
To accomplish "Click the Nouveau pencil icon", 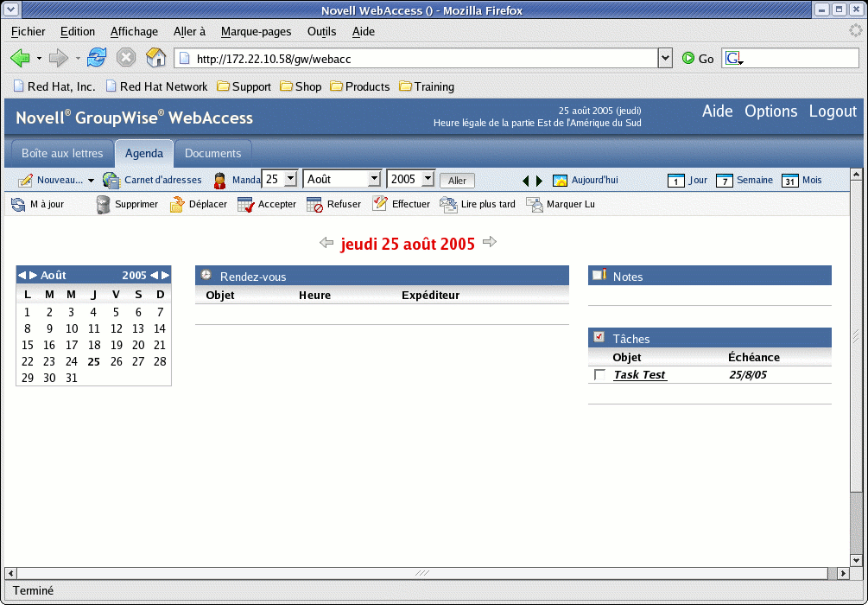I will pyautogui.click(x=25, y=181).
